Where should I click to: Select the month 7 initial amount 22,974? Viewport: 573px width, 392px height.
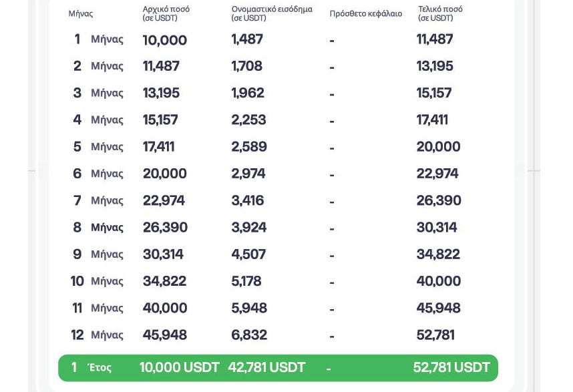pos(164,200)
